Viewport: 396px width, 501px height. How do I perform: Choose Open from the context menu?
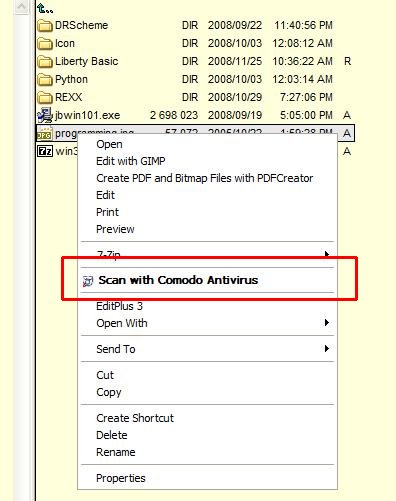pyautogui.click(x=109, y=145)
